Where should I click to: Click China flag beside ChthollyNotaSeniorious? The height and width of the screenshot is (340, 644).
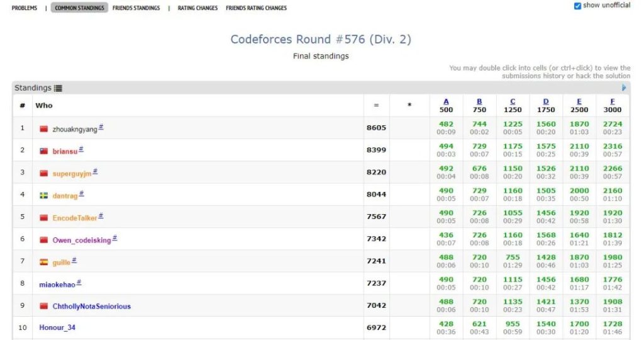(43, 306)
